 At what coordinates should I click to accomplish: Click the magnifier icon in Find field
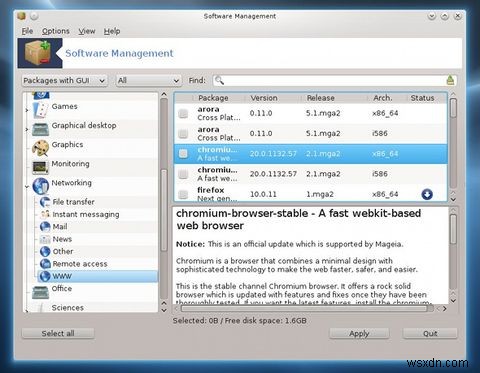pos(219,80)
